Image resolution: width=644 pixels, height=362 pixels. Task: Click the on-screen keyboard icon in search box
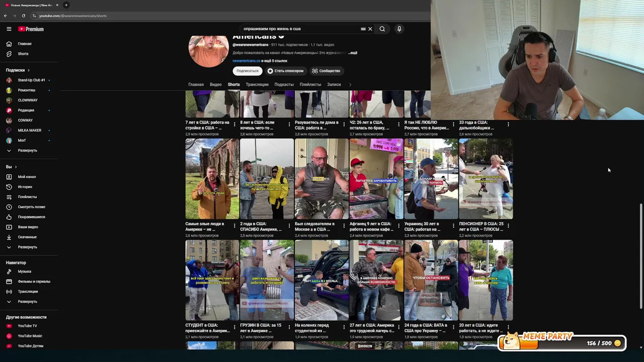tap(363, 29)
